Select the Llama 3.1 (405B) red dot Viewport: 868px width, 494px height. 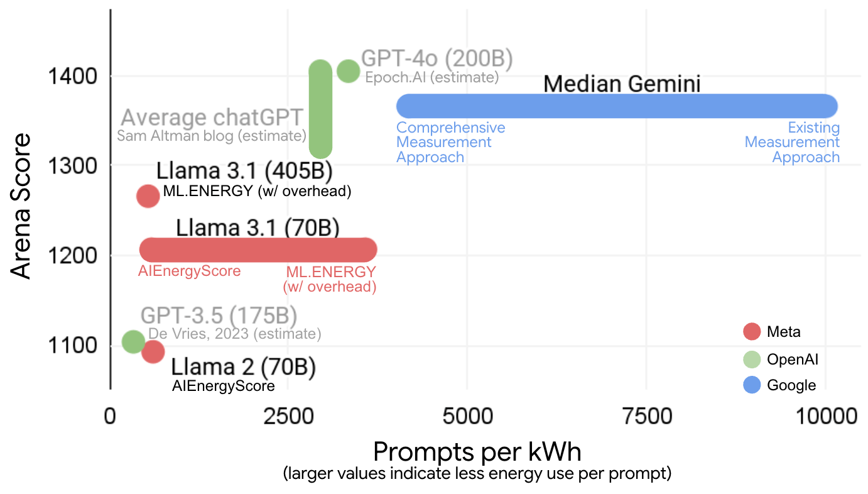tap(148, 196)
